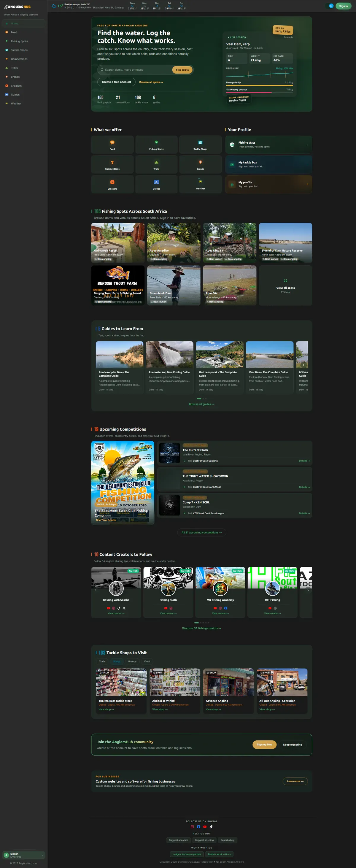
Task: Select the Brands tab in Tackle Shops section
Action: click(132, 661)
